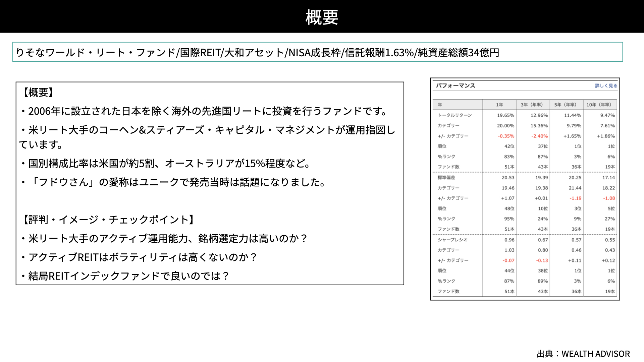Click the 9.79% category return value
The height and width of the screenshot is (362, 644).
click(574, 126)
